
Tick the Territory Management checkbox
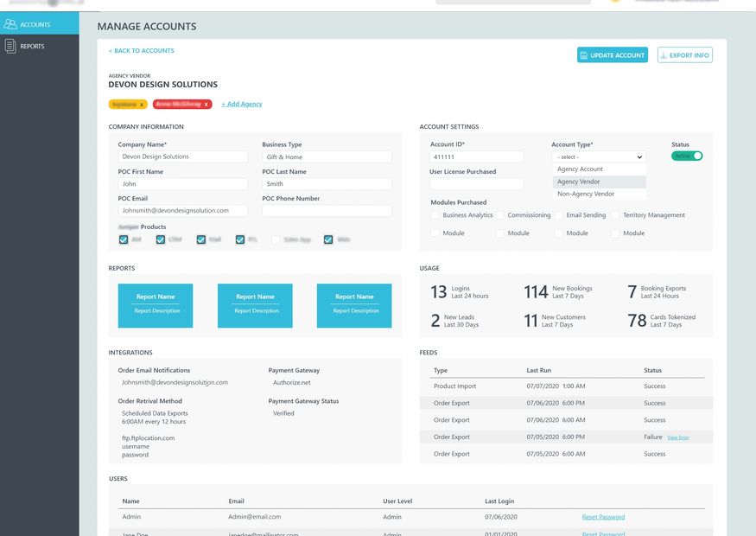click(615, 215)
